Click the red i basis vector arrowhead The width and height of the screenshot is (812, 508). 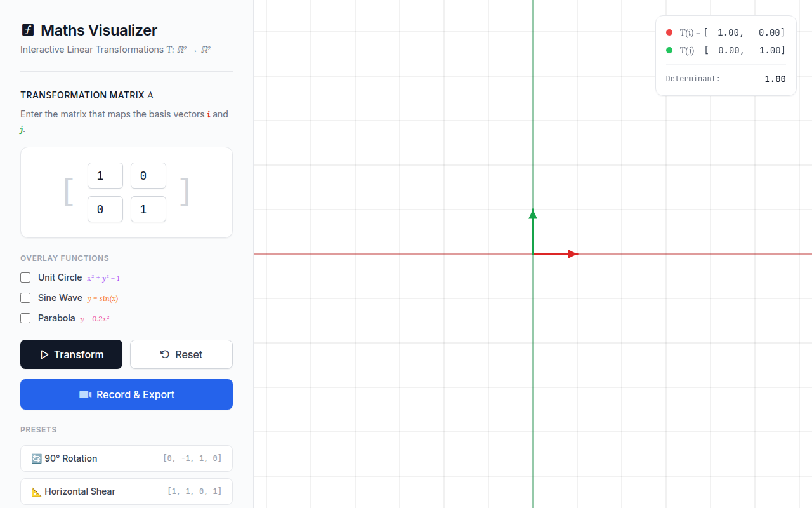[573, 254]
